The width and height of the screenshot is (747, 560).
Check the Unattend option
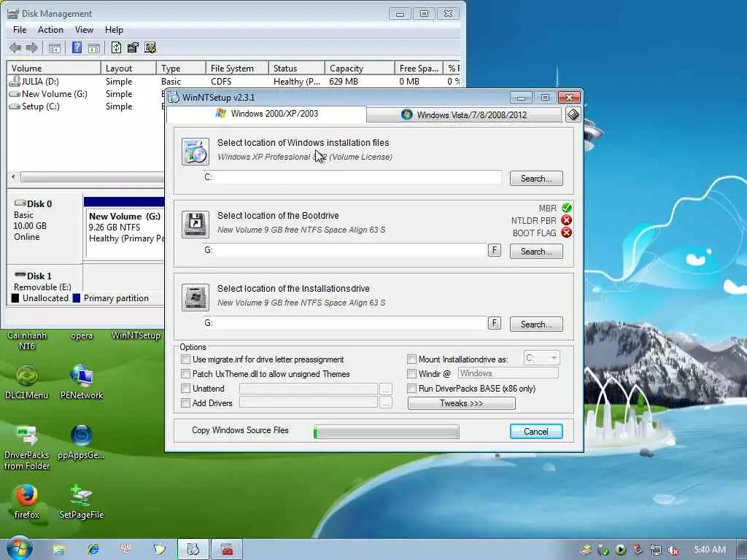[186, 389]
